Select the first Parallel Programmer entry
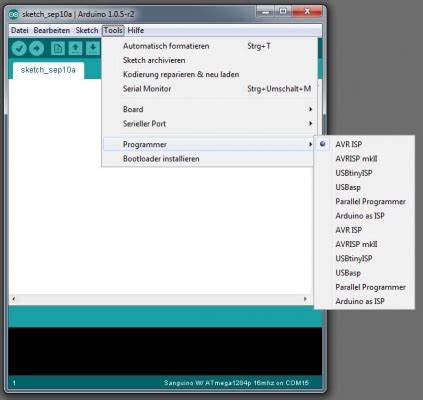423x400 pixels. tap(364, 202)
